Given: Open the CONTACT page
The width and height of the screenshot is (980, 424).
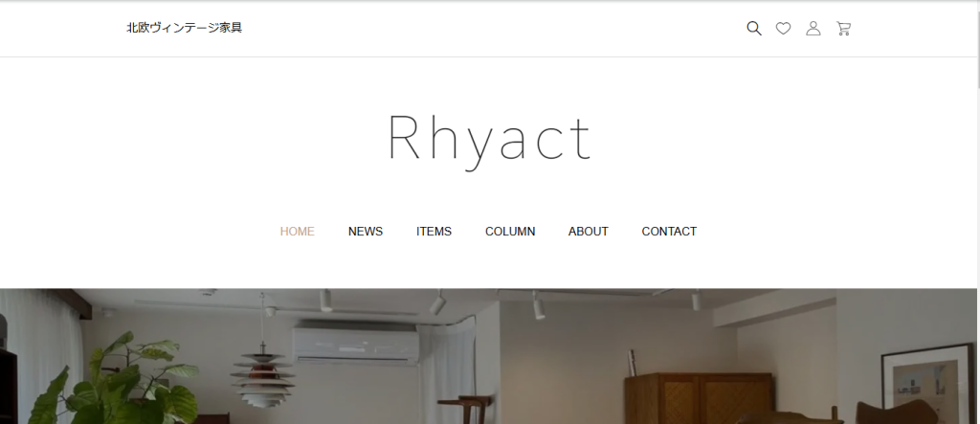Looking at the screenshot, I should pyautogui.click(x=669, y=232).
